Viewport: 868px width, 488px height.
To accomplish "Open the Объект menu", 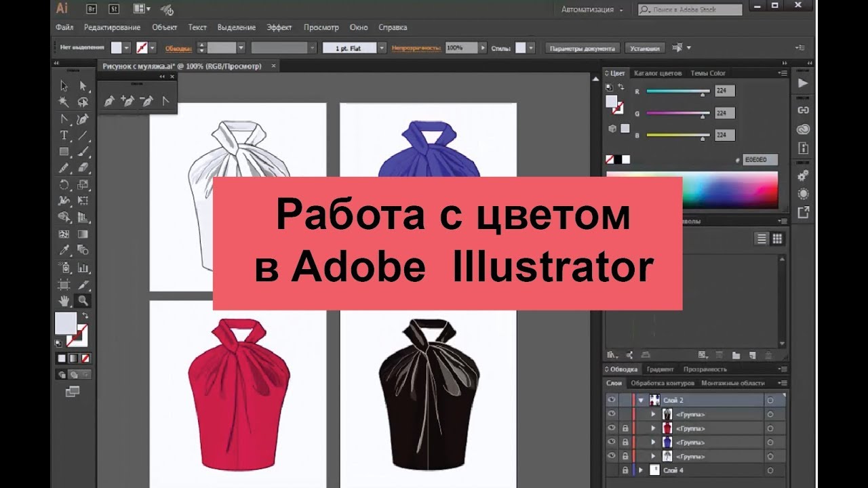I will [165, 27].
